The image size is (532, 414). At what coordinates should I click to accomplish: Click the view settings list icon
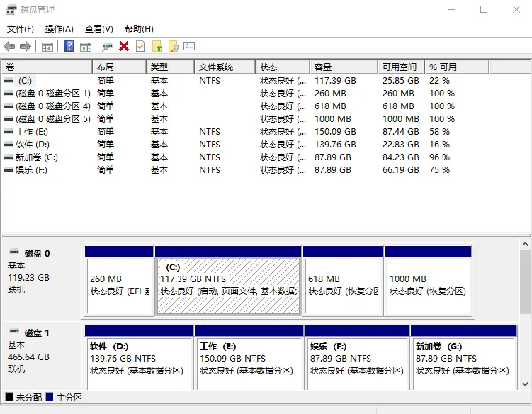click(x=189, y=46)
